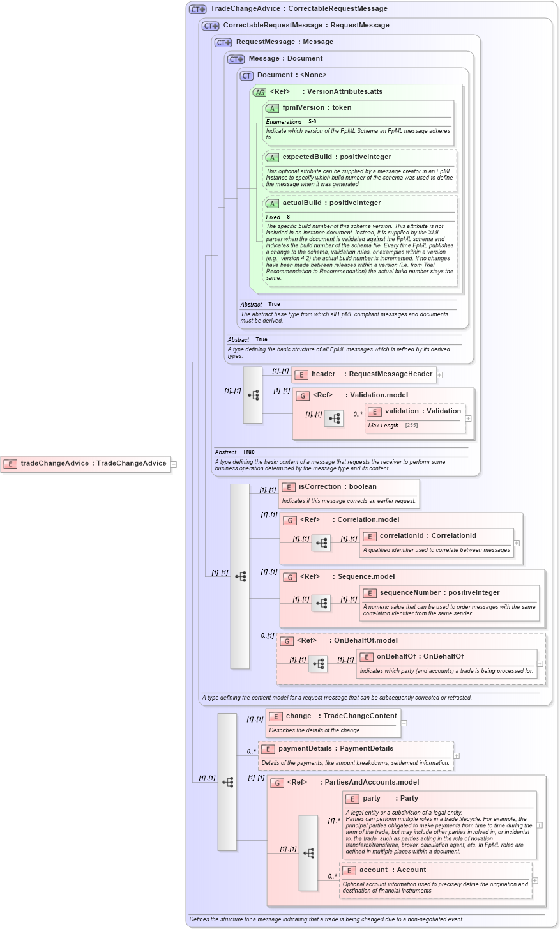Screen dimensions: 560x929
Task: Click the Message CT icon
Action: pyautogui.click(x=236, y=59)
